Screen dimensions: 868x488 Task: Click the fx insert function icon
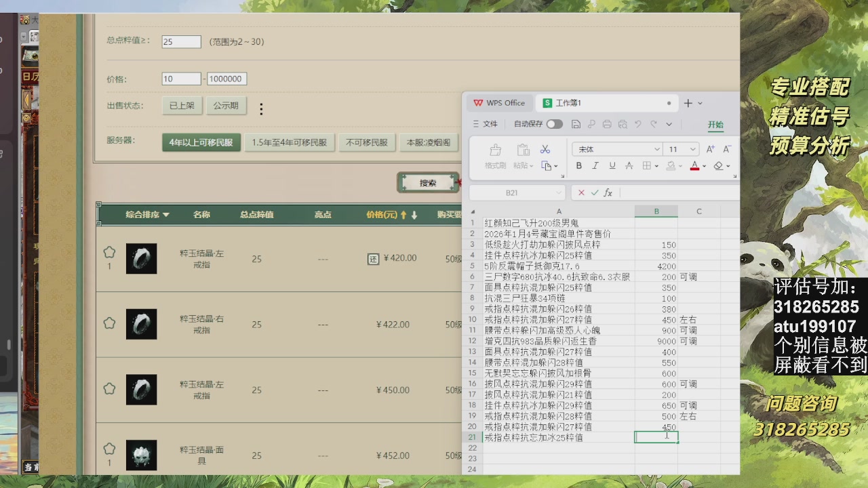point(608,192)
